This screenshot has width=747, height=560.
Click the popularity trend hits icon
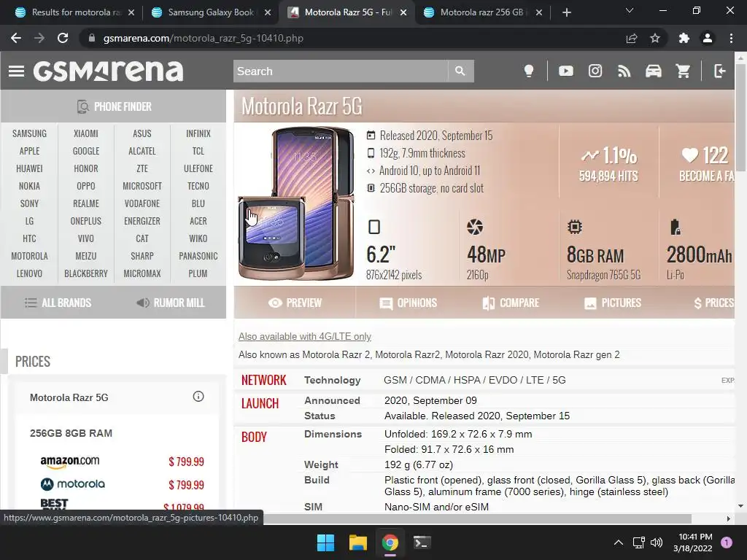[x=589, y=155]
